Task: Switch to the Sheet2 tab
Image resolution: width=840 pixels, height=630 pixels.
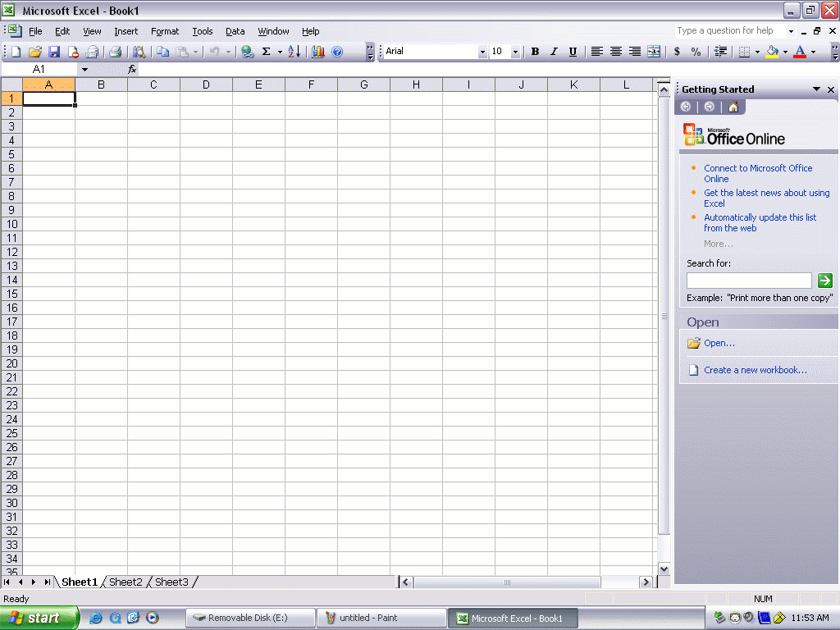Action: [x=126, y=582]
